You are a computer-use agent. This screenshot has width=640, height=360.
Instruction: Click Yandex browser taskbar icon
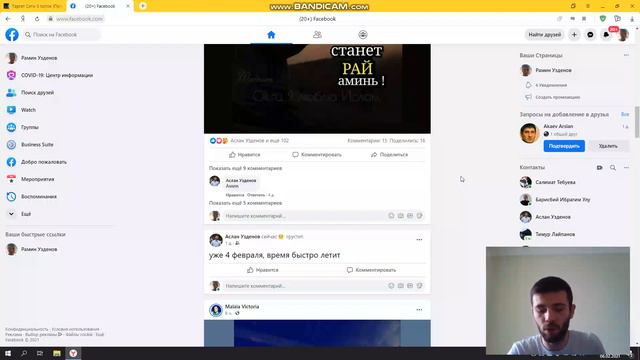[73, 353]
